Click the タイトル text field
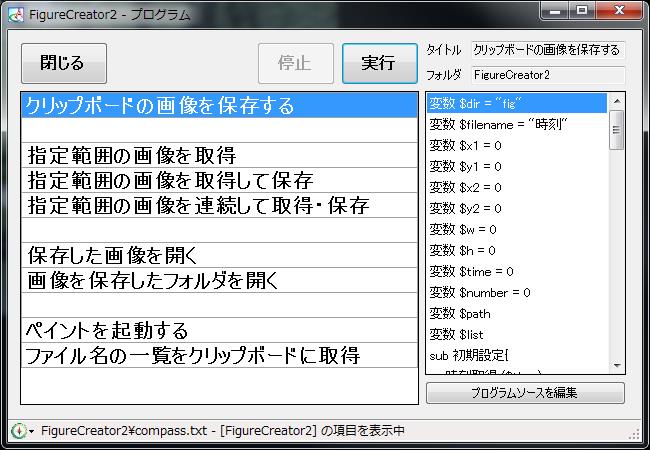The image size is (650, 450). click(x=547, y=50)
